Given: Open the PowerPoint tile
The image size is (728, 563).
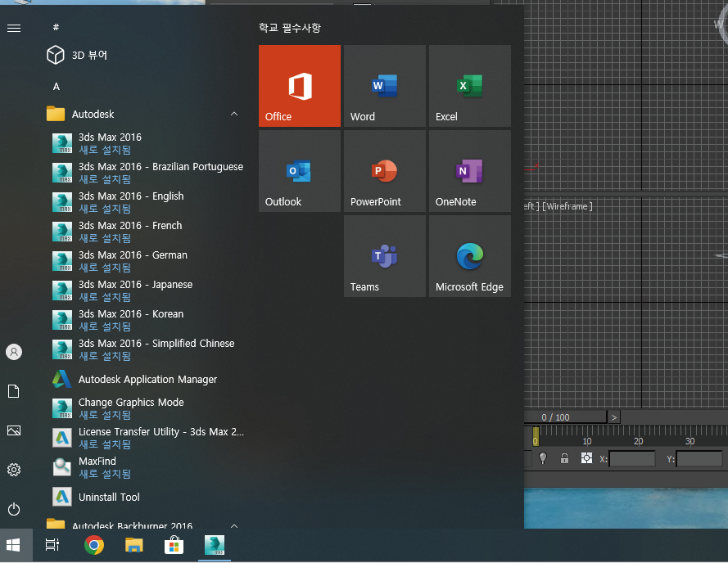Looking at the screenshot, I should [384, 171].
